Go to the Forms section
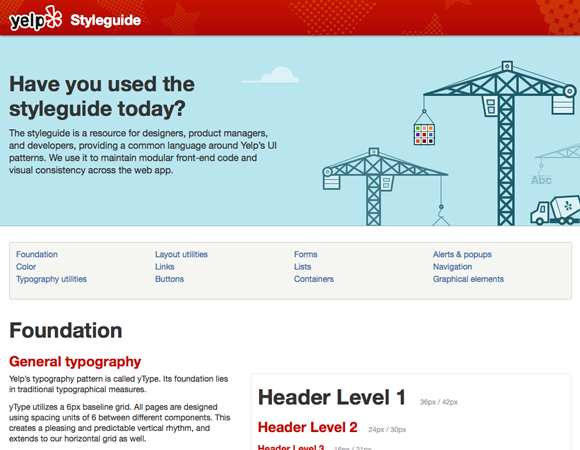Screen dimensions: 580x450 (x=306, y=254)
